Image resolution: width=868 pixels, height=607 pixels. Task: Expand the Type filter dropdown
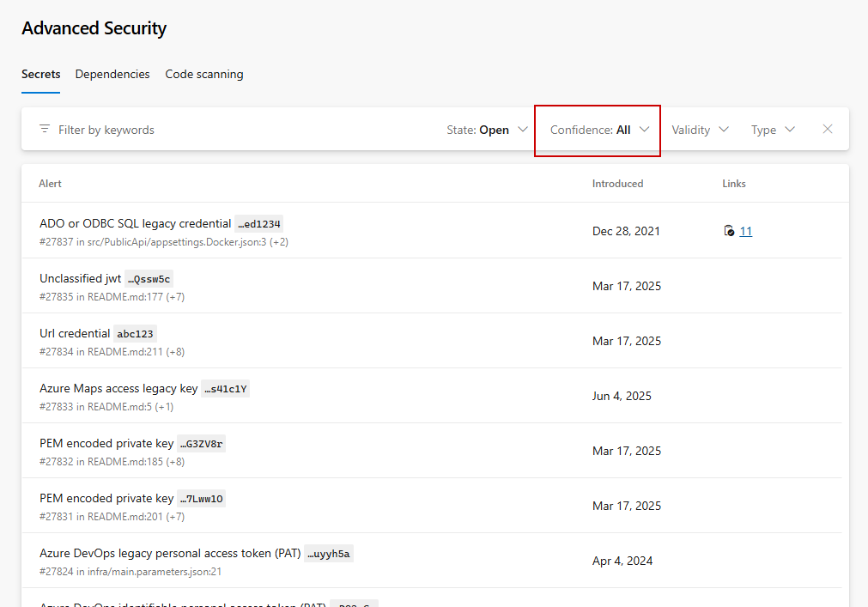pyautogui.click(x=773, y=130)
